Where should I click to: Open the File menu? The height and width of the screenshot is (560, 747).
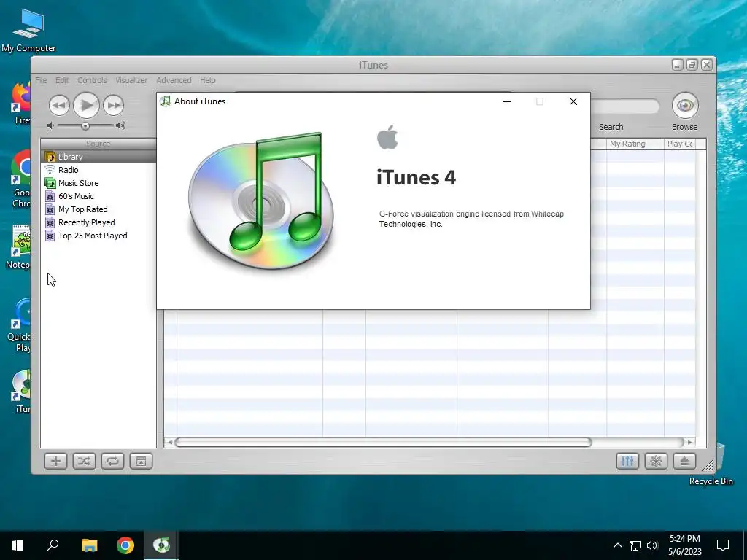coord(41,80)
